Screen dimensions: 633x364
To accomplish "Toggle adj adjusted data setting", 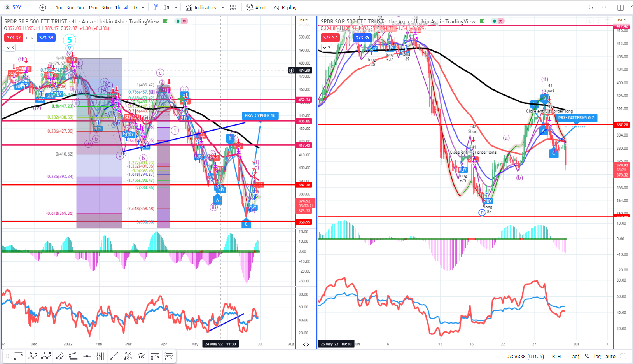I will (576, 356).
